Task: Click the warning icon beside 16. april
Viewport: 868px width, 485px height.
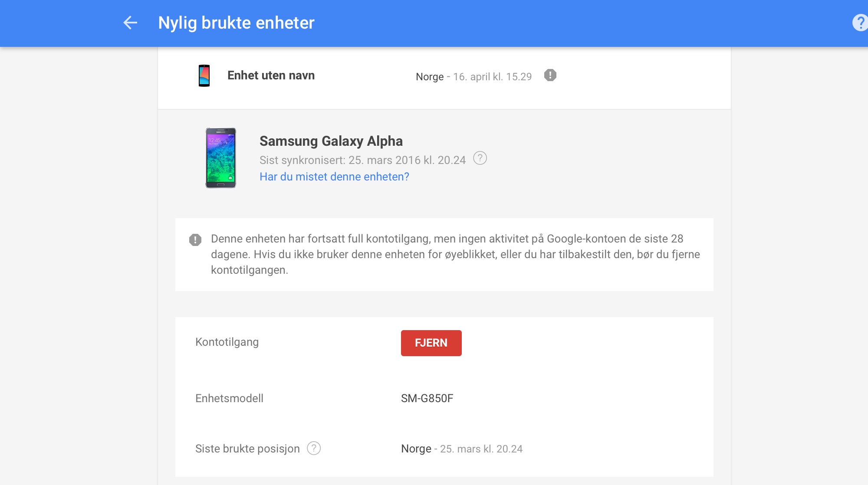Action: 550,75
